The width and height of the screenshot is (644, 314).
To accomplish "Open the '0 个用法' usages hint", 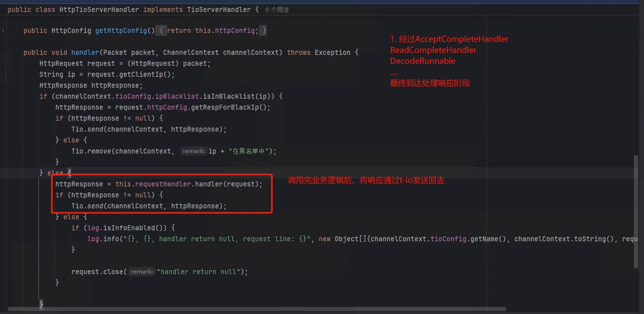I will pyautogui.click(x=277, y=10).
